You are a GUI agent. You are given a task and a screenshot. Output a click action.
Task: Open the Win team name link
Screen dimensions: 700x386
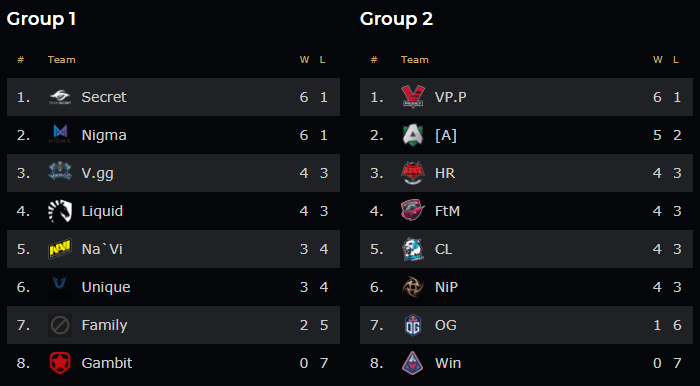(x=448, y=363)
